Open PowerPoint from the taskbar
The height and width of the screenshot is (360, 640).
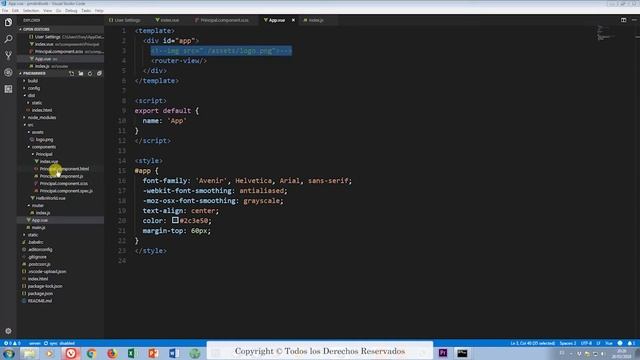pyautogui.click(x=153, y=353)
